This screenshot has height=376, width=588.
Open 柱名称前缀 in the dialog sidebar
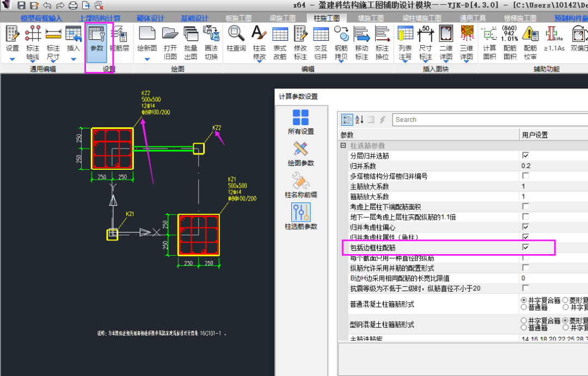pyautogui.click(x=301, y=185)
